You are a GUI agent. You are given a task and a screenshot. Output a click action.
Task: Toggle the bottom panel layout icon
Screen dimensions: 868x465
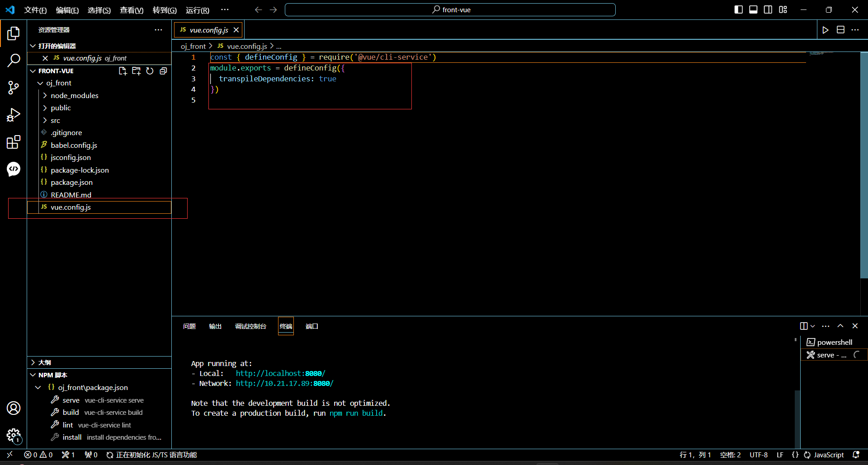click(x=753, y=9)
